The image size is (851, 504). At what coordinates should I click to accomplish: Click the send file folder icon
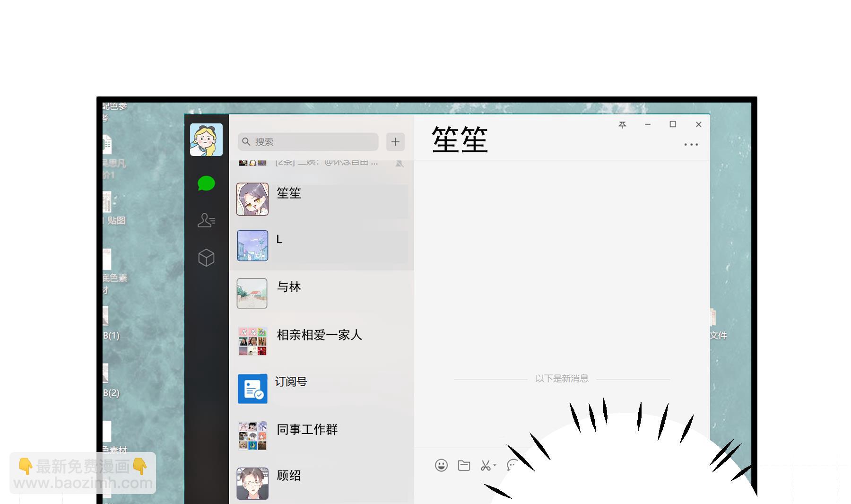tap(464, 465)
